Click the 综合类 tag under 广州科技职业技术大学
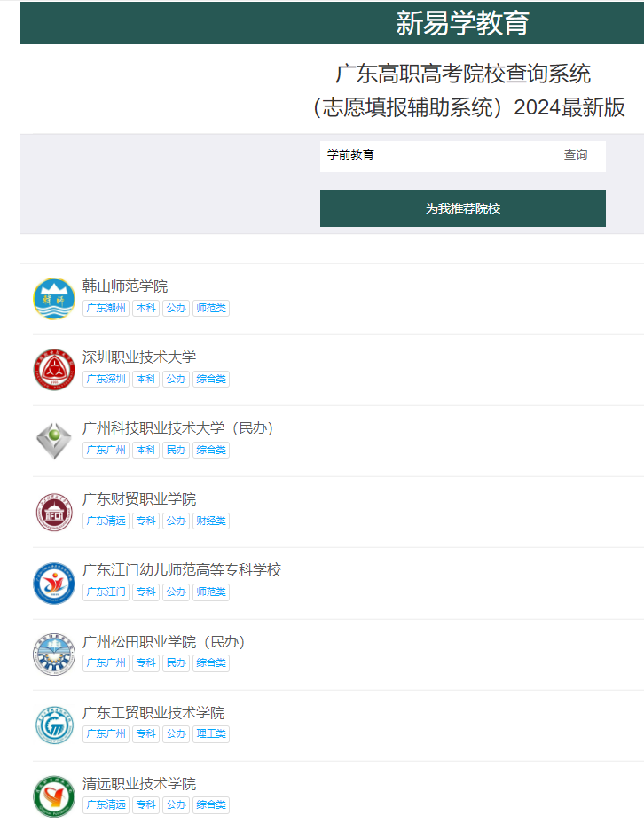The image size is (644, 831). point(211,450)
